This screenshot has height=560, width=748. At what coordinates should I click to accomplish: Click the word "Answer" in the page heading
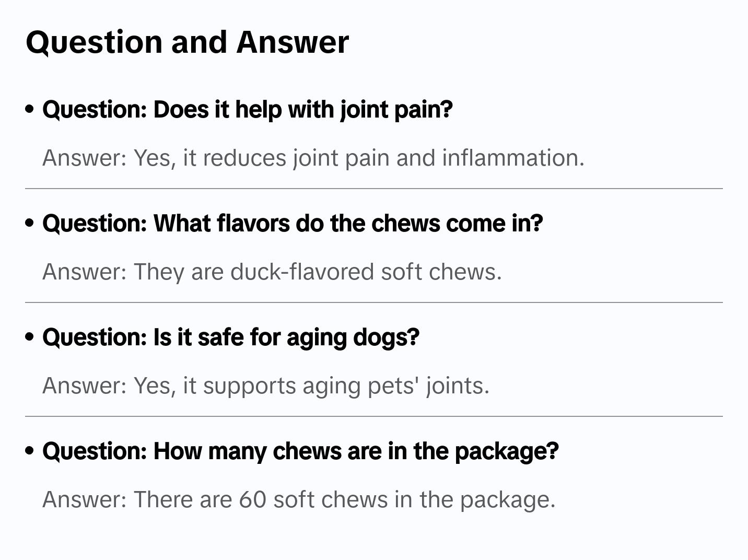point(293,42)
